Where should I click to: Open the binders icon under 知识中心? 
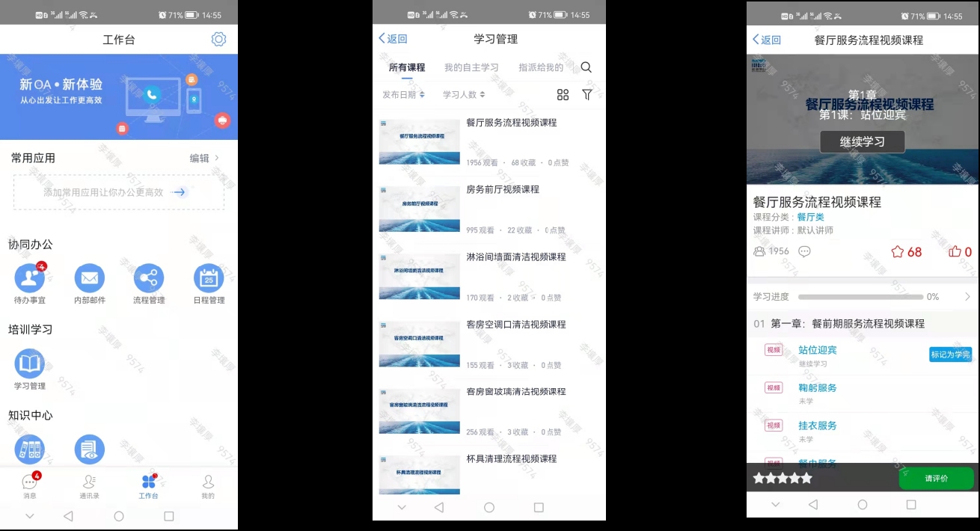coord(30,449)
